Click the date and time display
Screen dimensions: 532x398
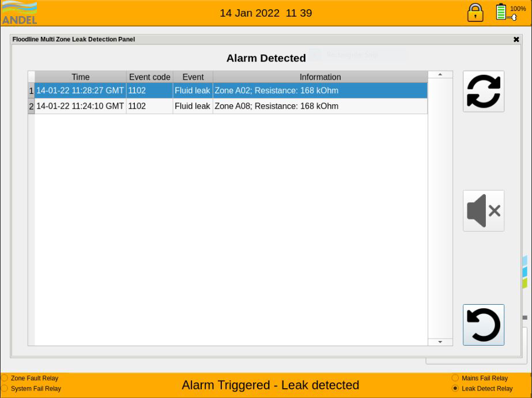coord(266,13)
